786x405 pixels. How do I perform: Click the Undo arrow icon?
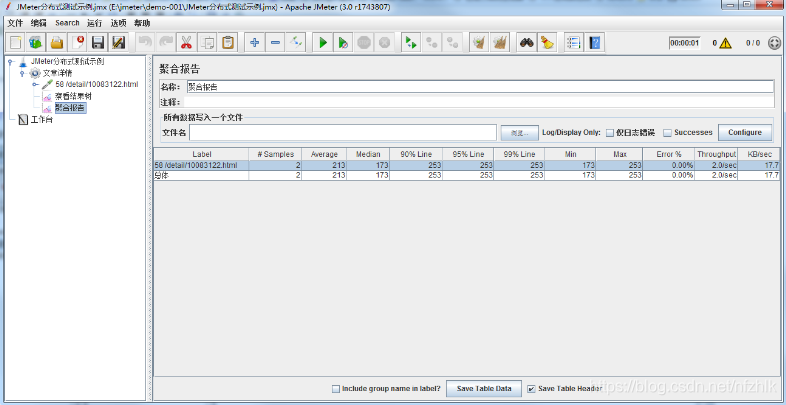(x=145, y=43)
